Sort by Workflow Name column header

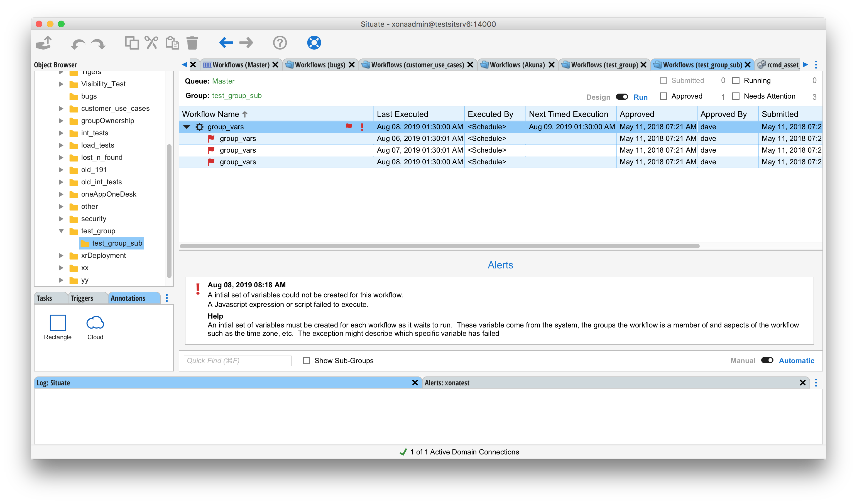click(x=211, y=114)
